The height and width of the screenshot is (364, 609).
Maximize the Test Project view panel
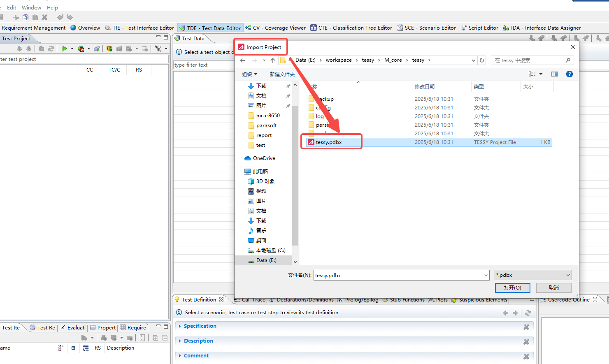pyautogui.click(x=166, y=37)
